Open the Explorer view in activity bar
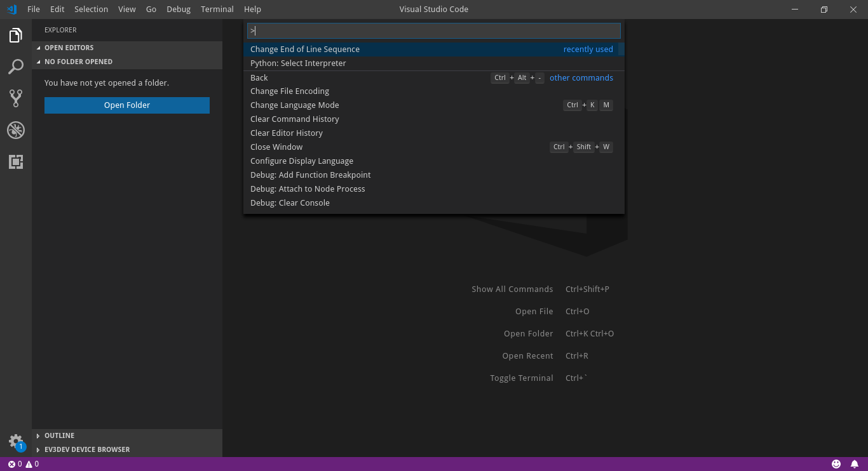Image resolution: width=868 pixels, height=471 pixels. 16,35
